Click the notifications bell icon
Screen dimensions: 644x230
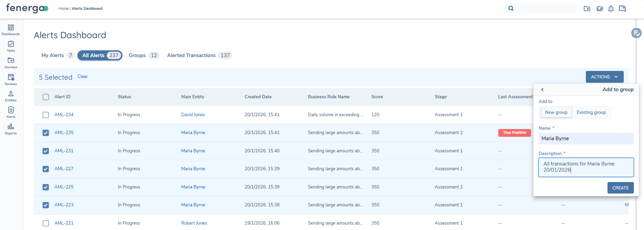pos(611,9)
